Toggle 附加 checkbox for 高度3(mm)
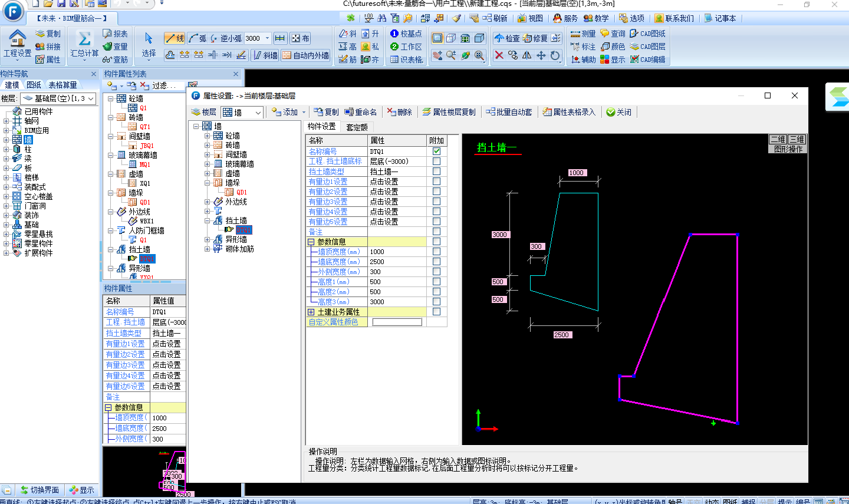The height and width of the screenshot is (504, 849). pyautogui.click(x=436, y=301)
